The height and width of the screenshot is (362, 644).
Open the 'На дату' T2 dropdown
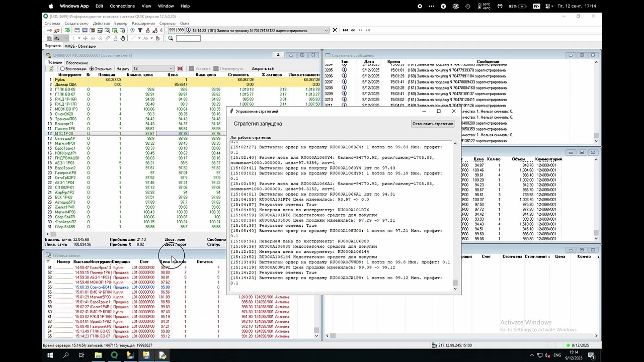[x=170, y=68]
